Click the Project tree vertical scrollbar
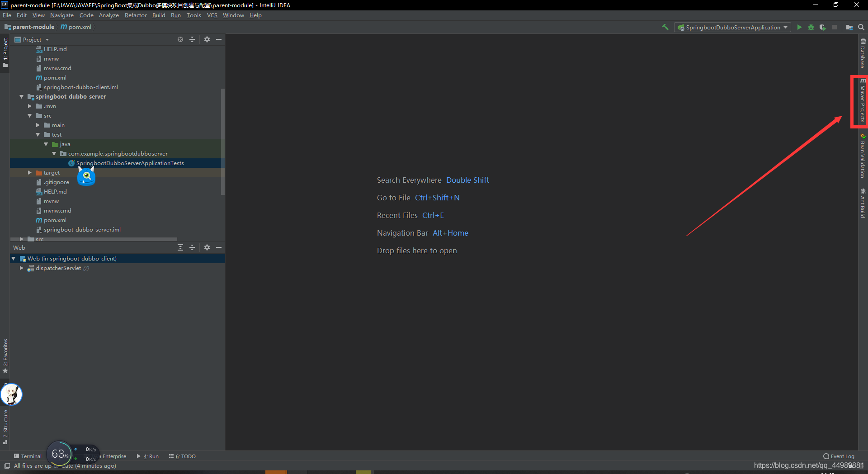Image resolution: width=868 pixels, height=474 pixels. [x=222, y=142]
